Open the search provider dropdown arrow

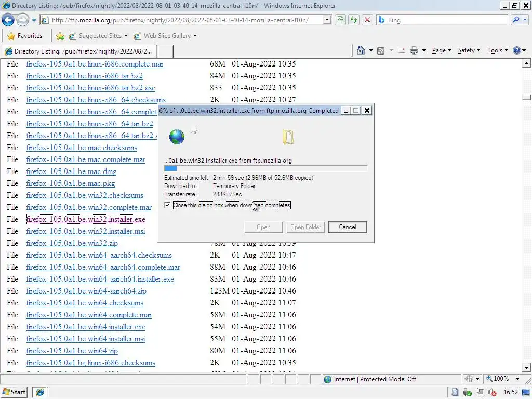point(525,20)
